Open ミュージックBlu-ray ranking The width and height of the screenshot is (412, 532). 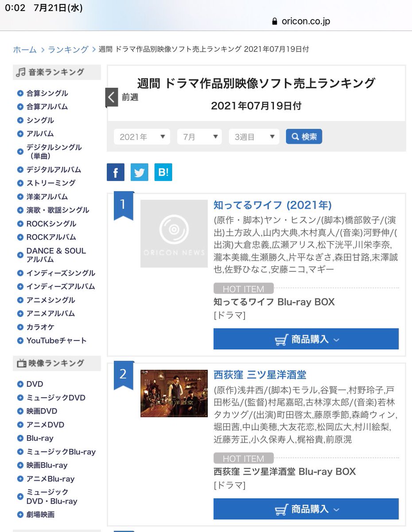(61, 452)
